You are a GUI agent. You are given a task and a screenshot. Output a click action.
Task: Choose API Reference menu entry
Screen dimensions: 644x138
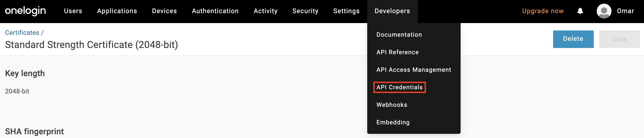(x=397, y=52)
